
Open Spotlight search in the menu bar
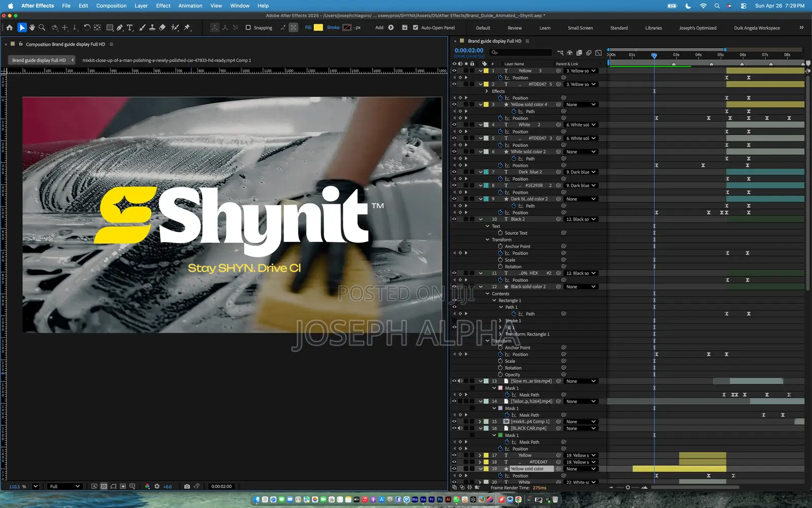coord(717,6)
